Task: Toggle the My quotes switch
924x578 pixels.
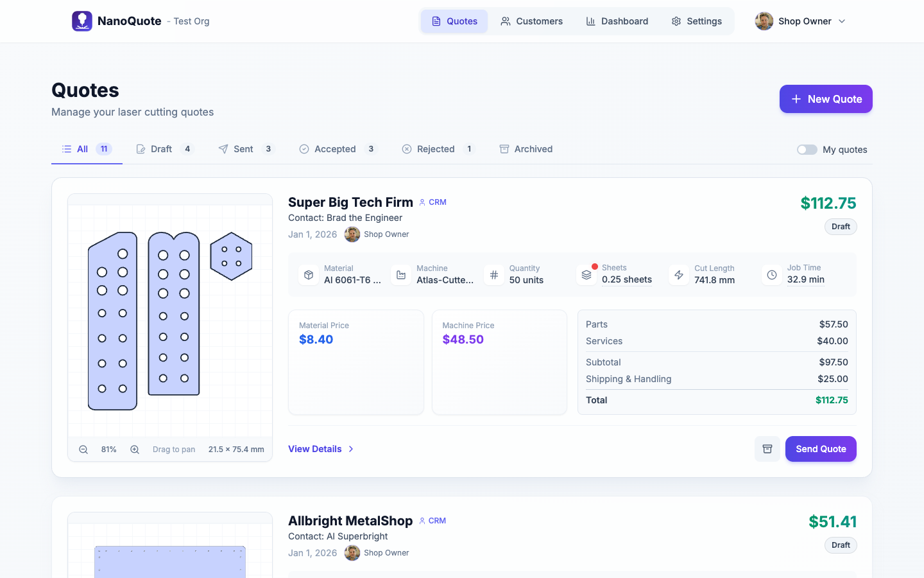Action: coord(807,150)
